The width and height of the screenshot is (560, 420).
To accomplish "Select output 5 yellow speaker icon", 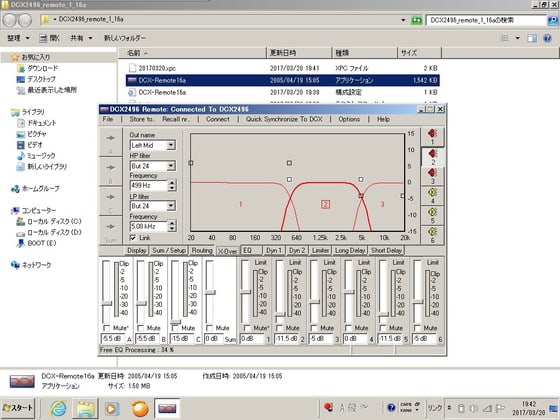I will 432,216.
